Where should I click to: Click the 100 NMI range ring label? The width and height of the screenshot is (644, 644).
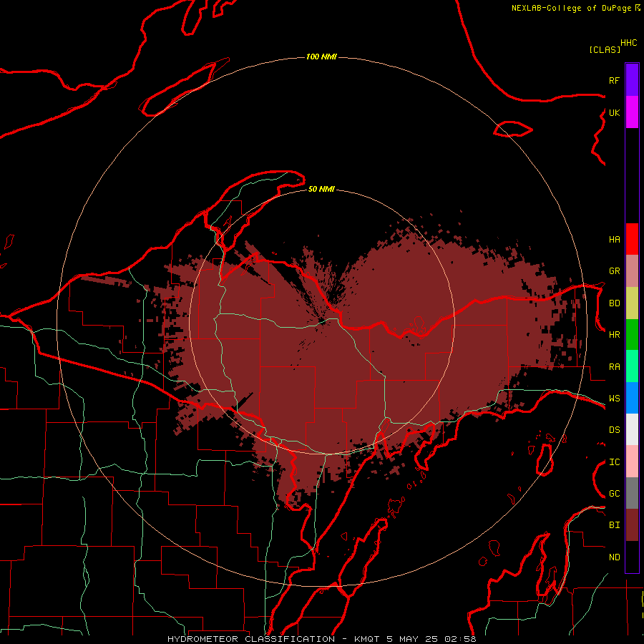[321, 57]
